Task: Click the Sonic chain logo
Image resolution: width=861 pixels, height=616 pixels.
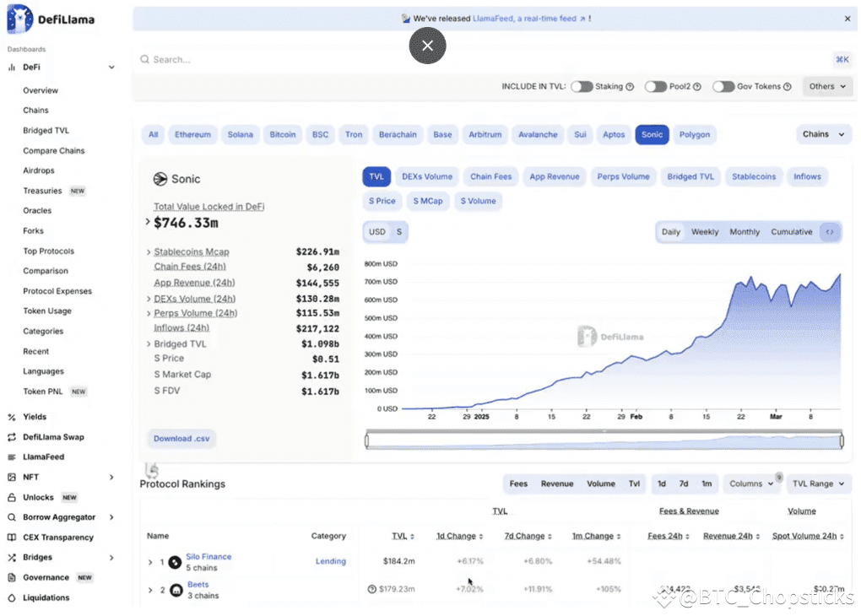Action: pos(160,179)
